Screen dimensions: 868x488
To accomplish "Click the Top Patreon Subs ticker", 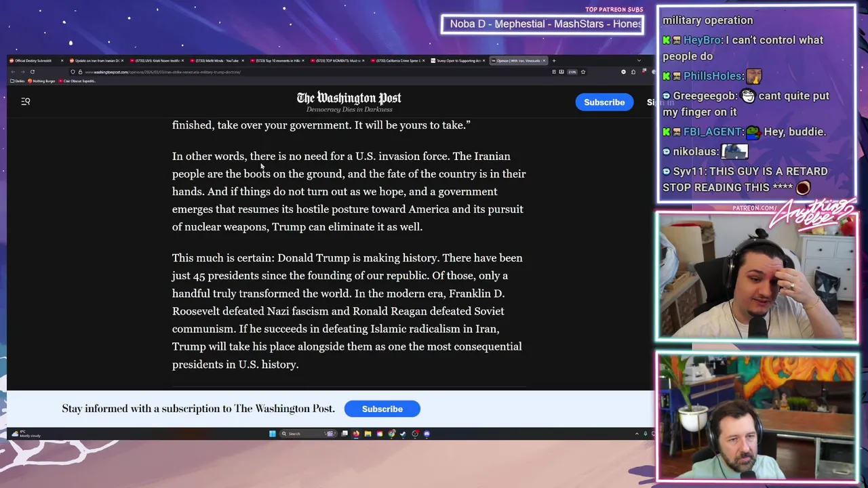I will pyautogui.click(x=542, y=24).
